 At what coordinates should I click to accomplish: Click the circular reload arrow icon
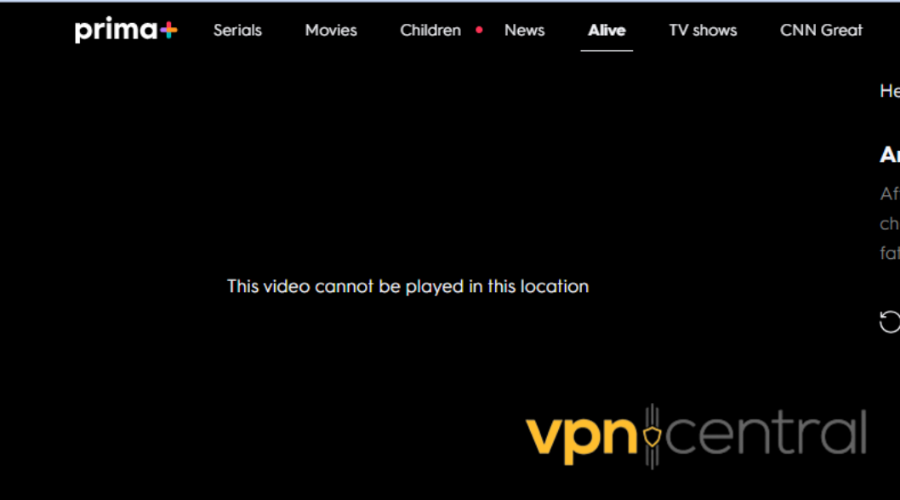pyautogui.click(x=890, y=321)
